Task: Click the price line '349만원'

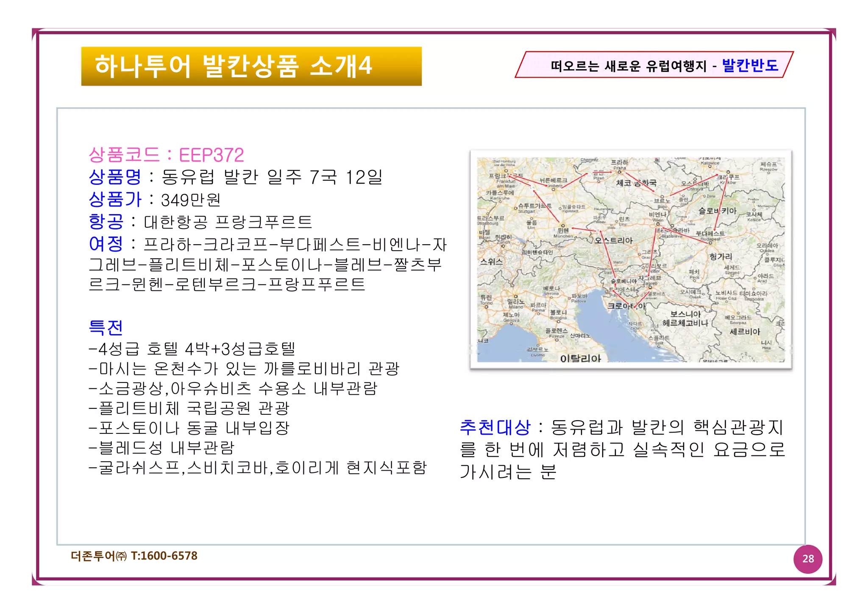Action: point(155,199)
